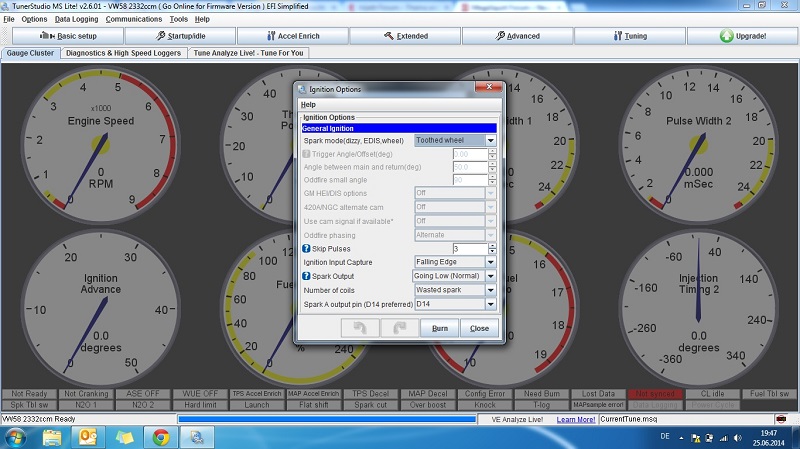Click the green Upgrade! toolbar button
The width and height of the screenshot is (800, 449).
742,36
